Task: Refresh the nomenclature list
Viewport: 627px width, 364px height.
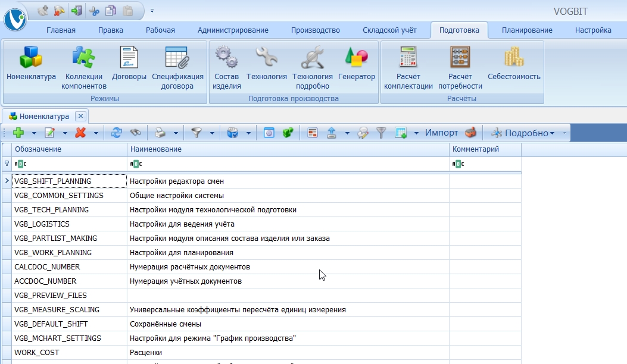Action: click(116, 133)
